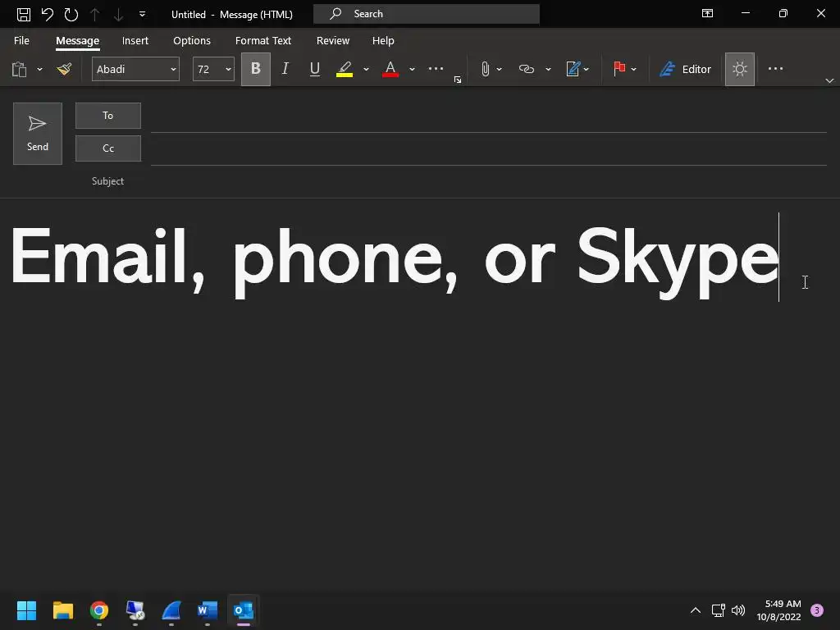Open the Help tab

point(383,41)
